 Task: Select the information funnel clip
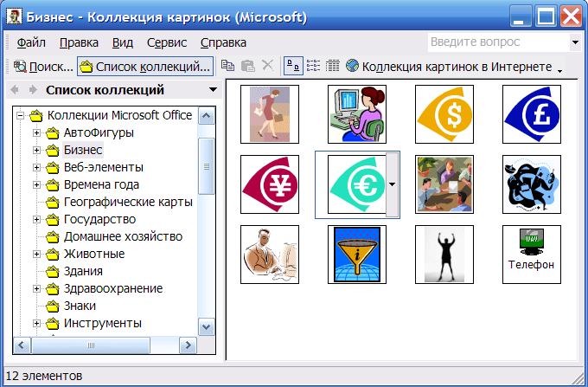(357, 255)
